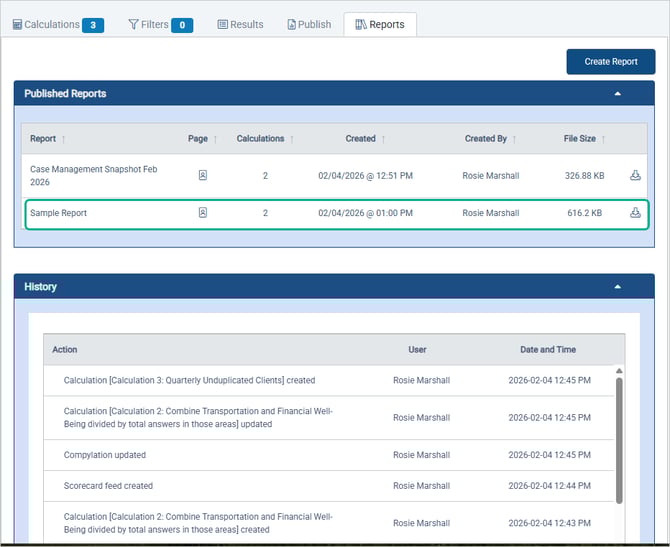This screenshot has height=547, width=670.
Task: Select the Sample Report row name
Action: (58, 213)
